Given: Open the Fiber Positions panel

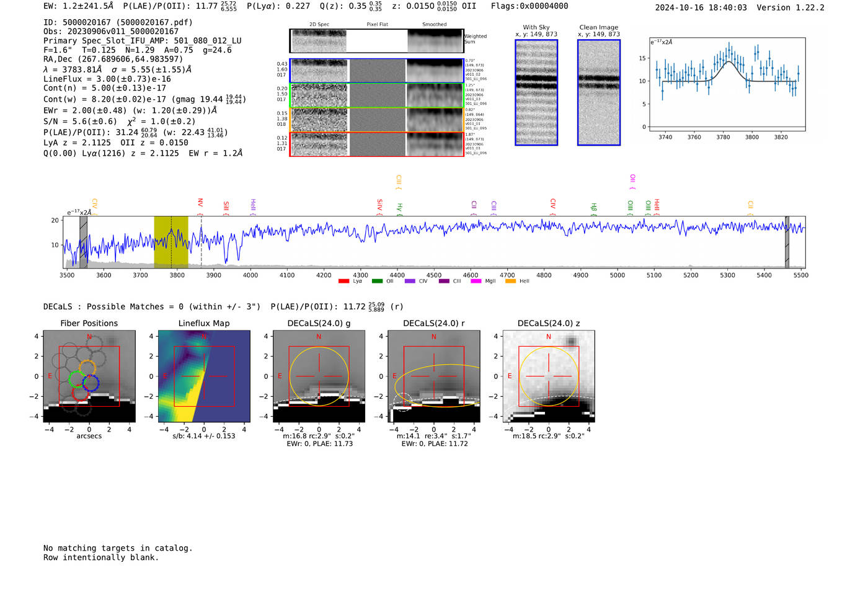Looking at the screenshot, I should 89,376.
